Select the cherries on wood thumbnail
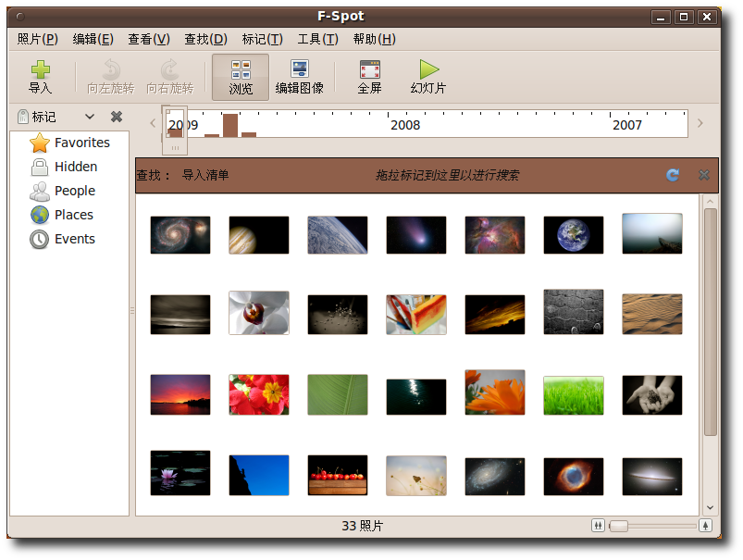 (x=338, y=475)
